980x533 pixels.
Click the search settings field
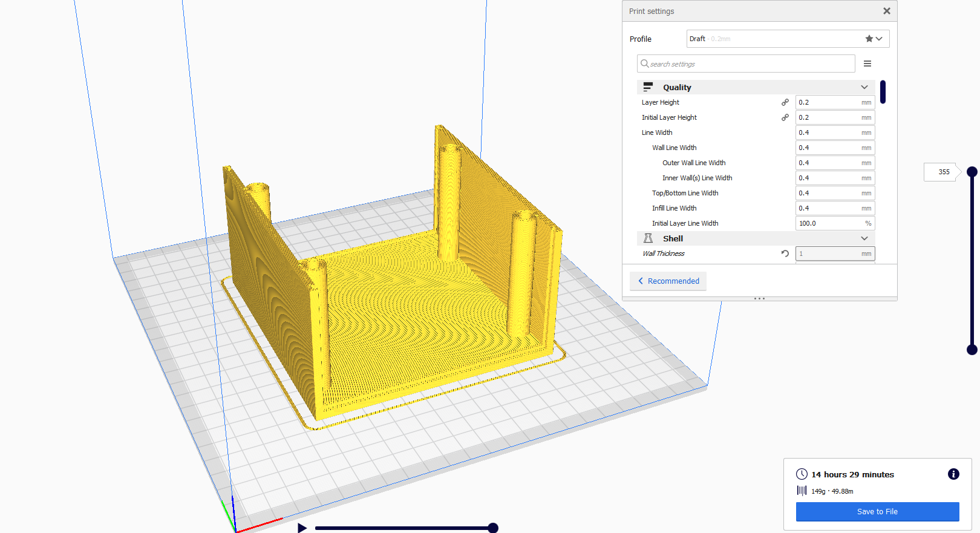pyautogui.click(x=746, y=64)
